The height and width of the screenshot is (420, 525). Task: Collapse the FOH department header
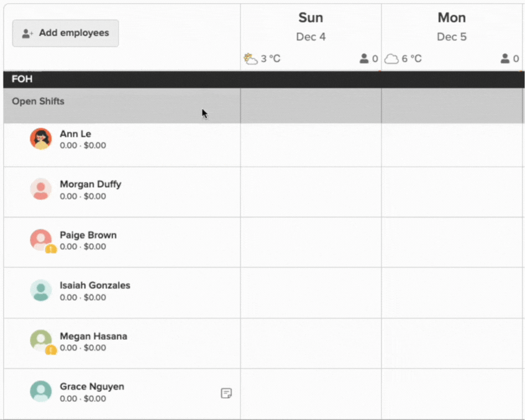tap(22, 80)
